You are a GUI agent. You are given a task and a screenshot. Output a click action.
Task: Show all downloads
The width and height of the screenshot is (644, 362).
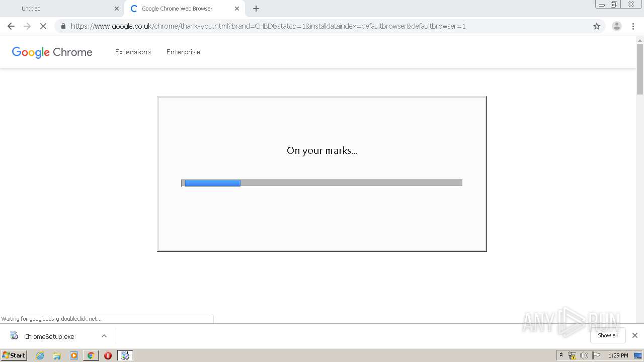tap(607, 335)
